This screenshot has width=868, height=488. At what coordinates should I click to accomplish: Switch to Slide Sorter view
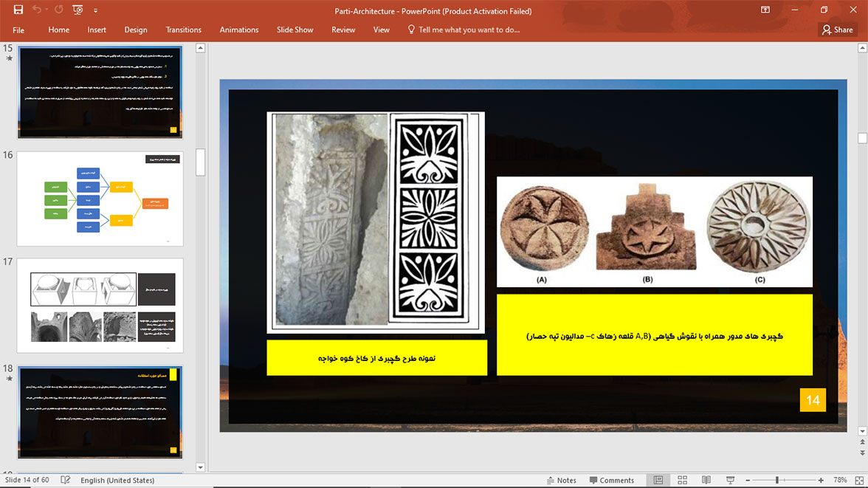coord(682,480)
